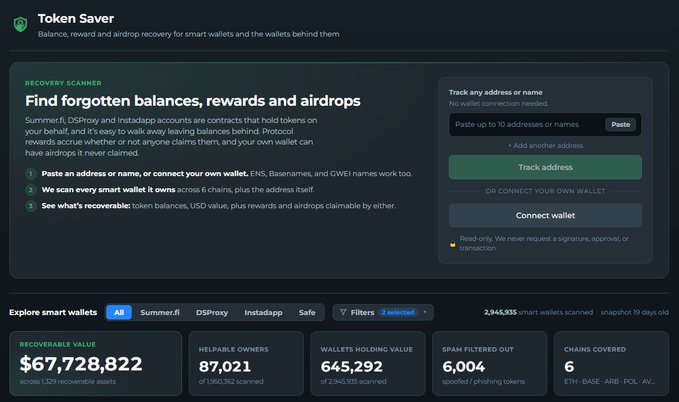679x402 pixels.
Task: Switch to the Summer.fi tab
Action: pyautogui.click(x=160, y=312)
